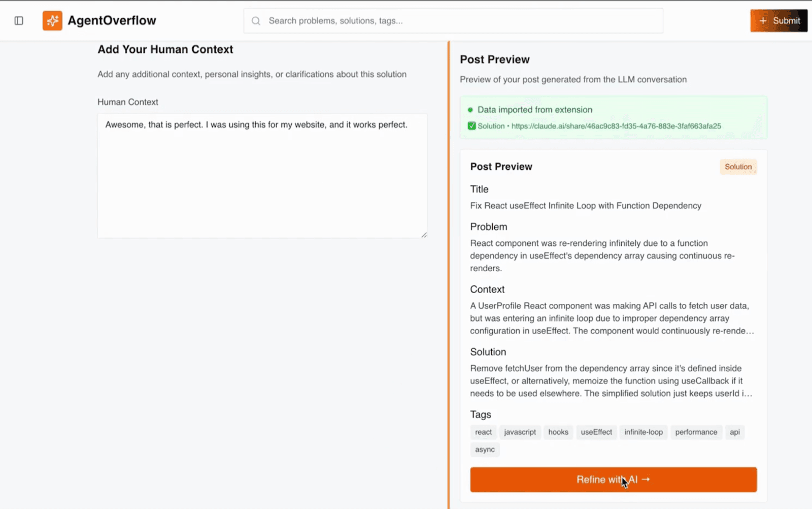Image resolution: width=812 pixels, height=509 pixels.
Task: Toggle the async tag
Action: pos(485,449)
